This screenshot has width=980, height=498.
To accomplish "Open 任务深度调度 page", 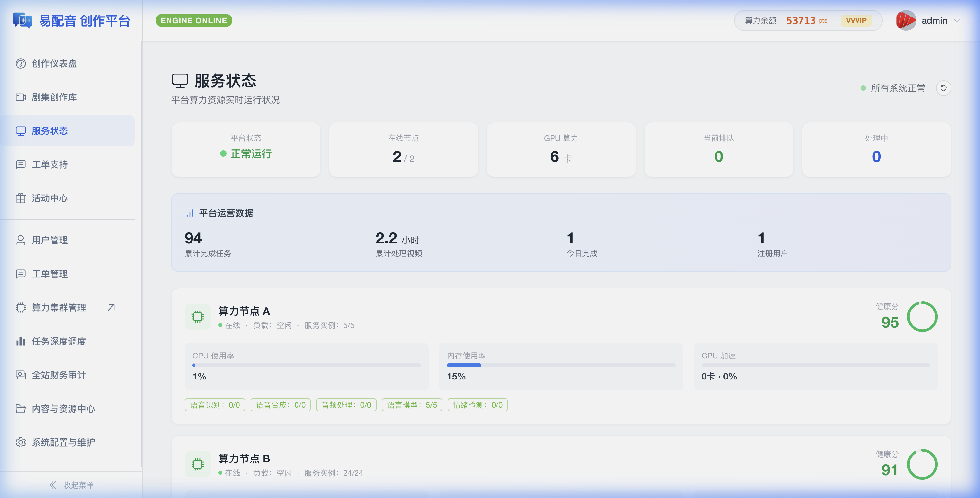I will coord(59,341).
